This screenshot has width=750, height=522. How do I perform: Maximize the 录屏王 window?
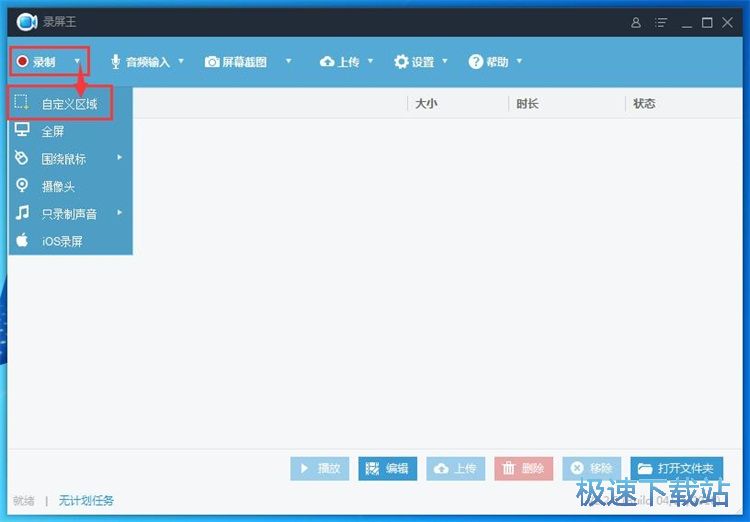707,22
